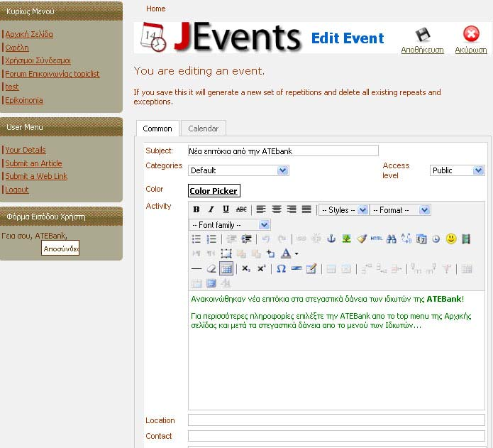
Task: Open Χρήσιμοι Σύνδεσμοι menu link
Action: pyautogui.click(x=38, y=60)
